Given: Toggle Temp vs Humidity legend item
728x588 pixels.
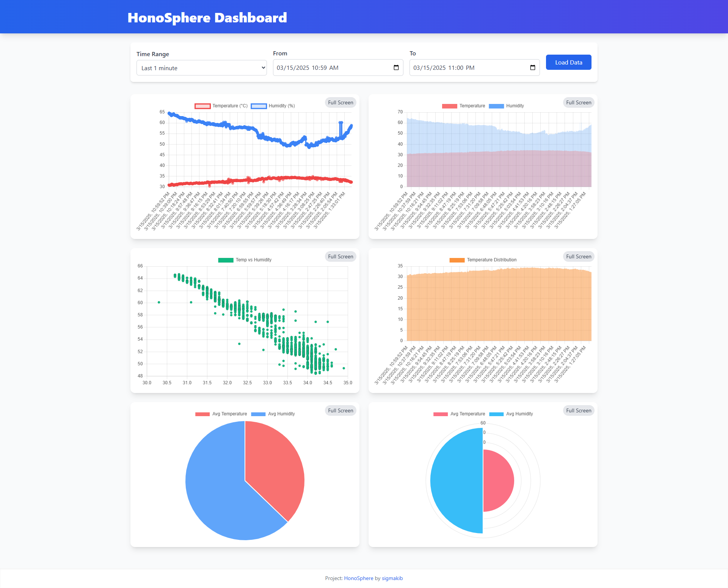Looking at the screenshot, I should [x=245, y=260].
